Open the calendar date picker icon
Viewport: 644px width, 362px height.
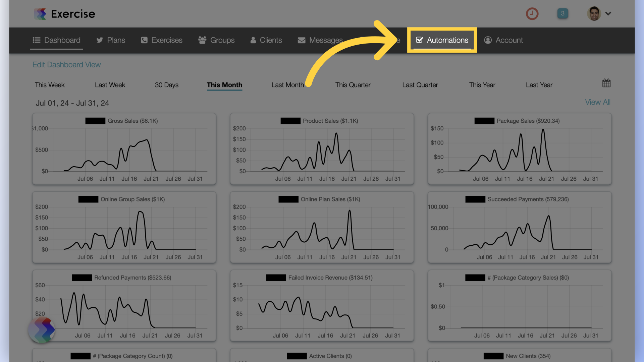click(606, 83)
